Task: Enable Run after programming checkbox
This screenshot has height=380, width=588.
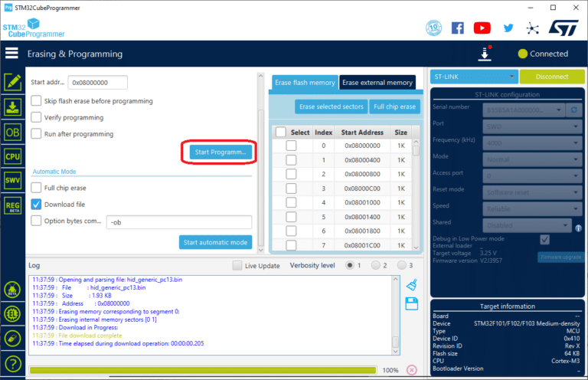Action: tap(36, 133)
